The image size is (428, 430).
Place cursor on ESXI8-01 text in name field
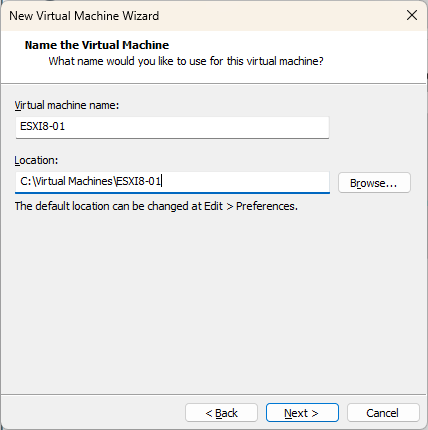click(42, 126)
